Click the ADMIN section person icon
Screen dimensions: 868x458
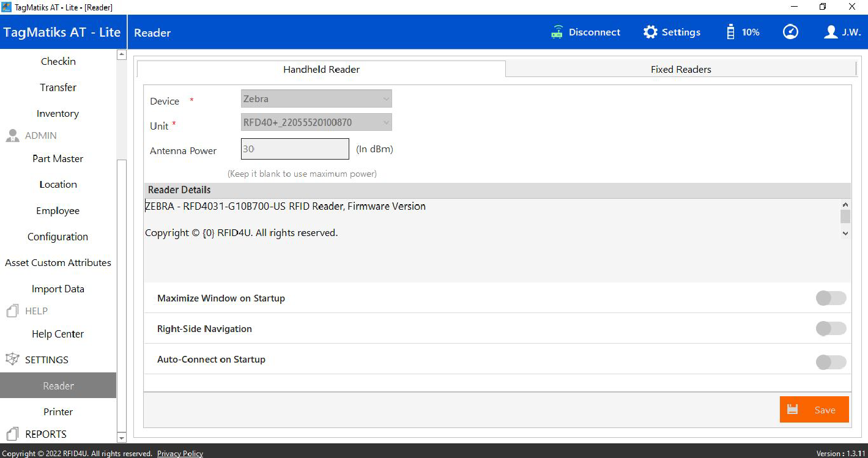(x=12, y=136)
